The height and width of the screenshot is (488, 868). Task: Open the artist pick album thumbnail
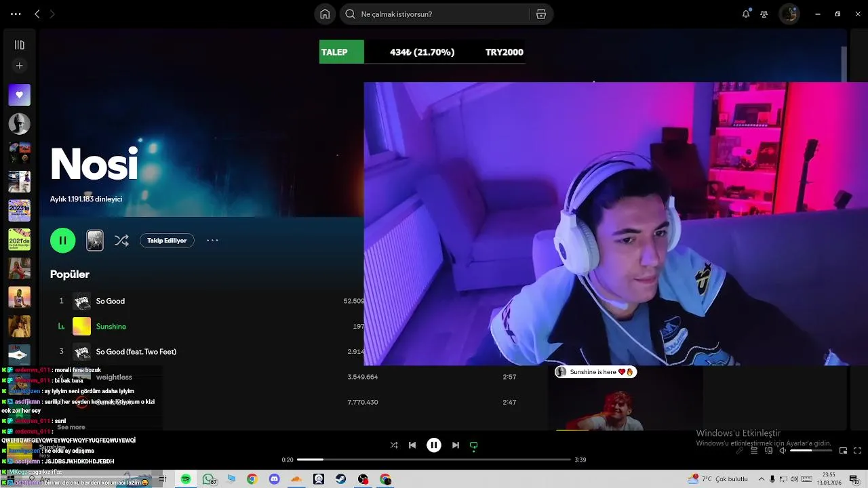[95, 240]
